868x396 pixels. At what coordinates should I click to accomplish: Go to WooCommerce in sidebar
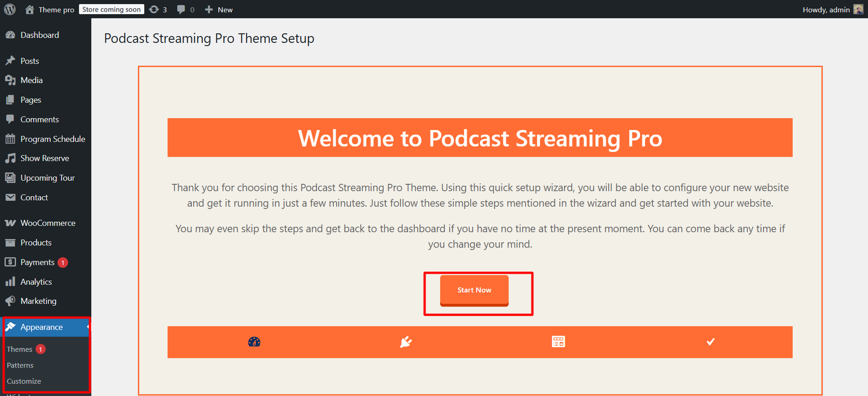[47, 223]
